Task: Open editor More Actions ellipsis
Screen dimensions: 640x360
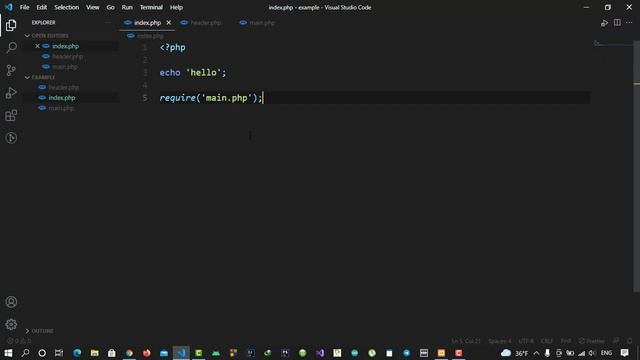Action: point(629,23)
